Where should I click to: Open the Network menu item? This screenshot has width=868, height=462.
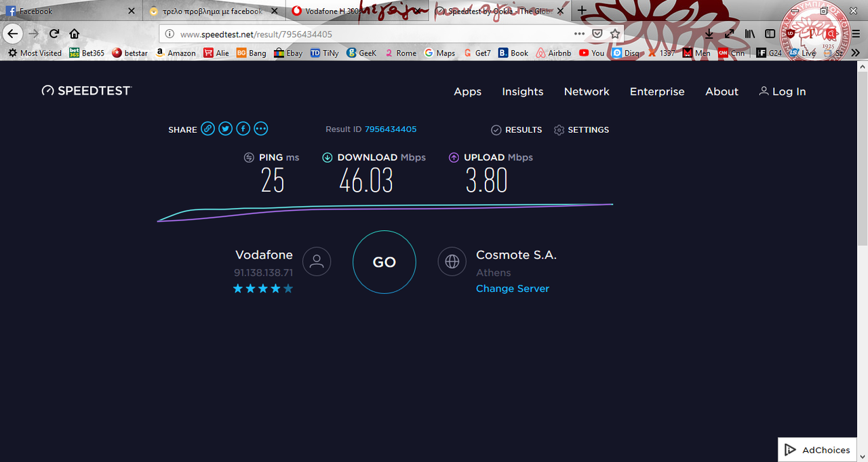click(x=587, y=91)
